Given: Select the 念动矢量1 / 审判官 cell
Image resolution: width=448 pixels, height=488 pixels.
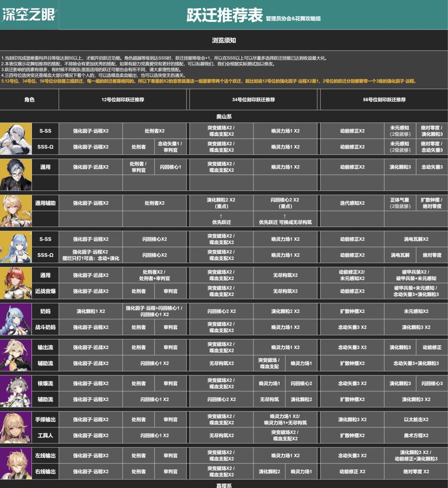Looking at the screenshot, I should 170,147.
